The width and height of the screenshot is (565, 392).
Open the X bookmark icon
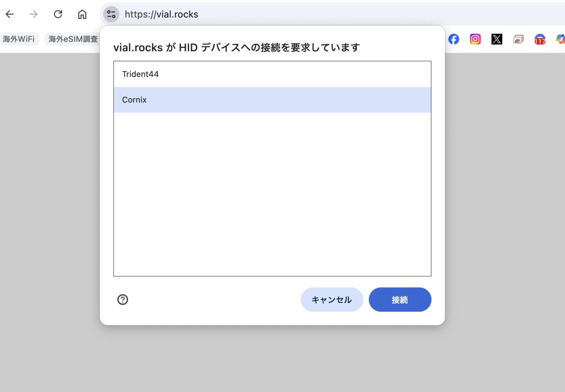pos(496,39)
